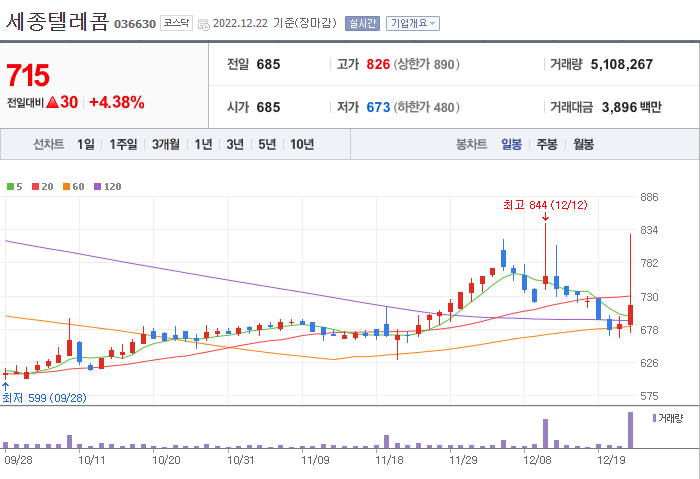
Task: Click the 12/08 date axis label
Action: (537, 460)
